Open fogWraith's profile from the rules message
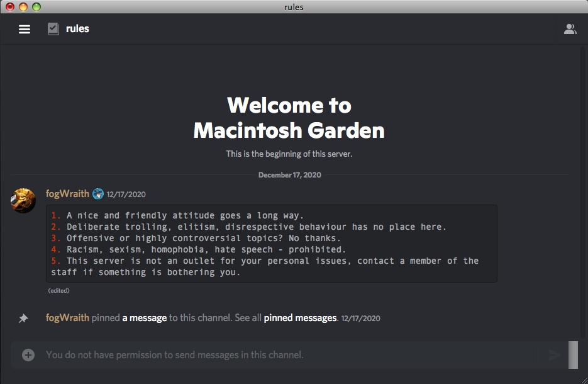 pos(67,194)
